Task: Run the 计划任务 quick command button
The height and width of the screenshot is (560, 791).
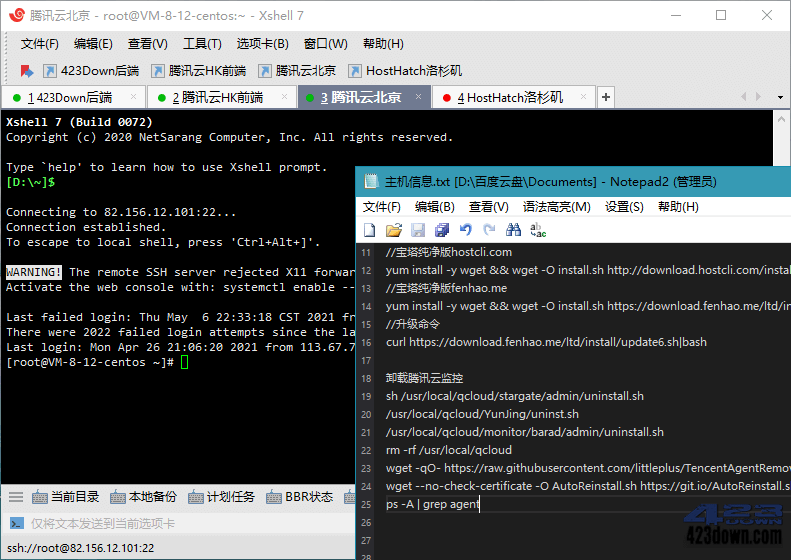Action: pyautogui.click(x=221, y=497)
